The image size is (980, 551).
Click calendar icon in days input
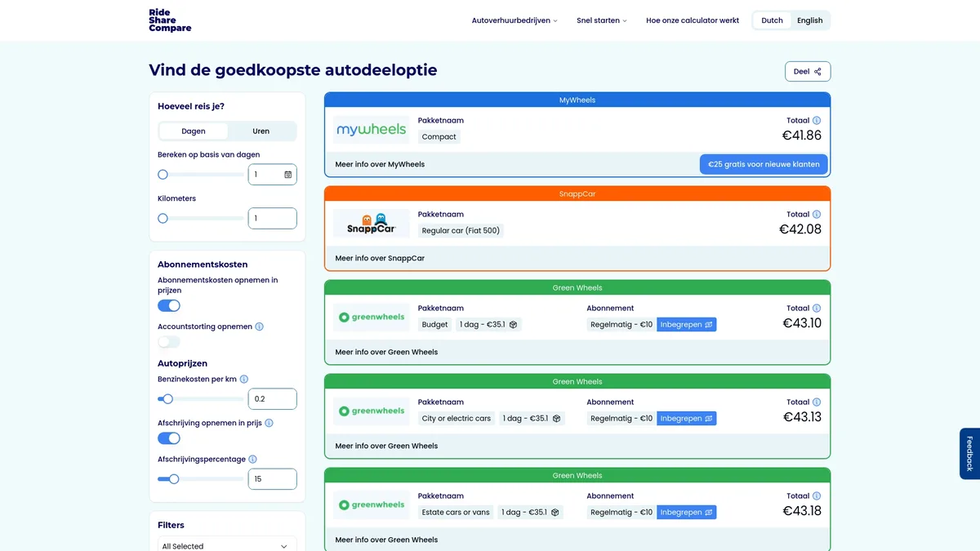(287, 175)
